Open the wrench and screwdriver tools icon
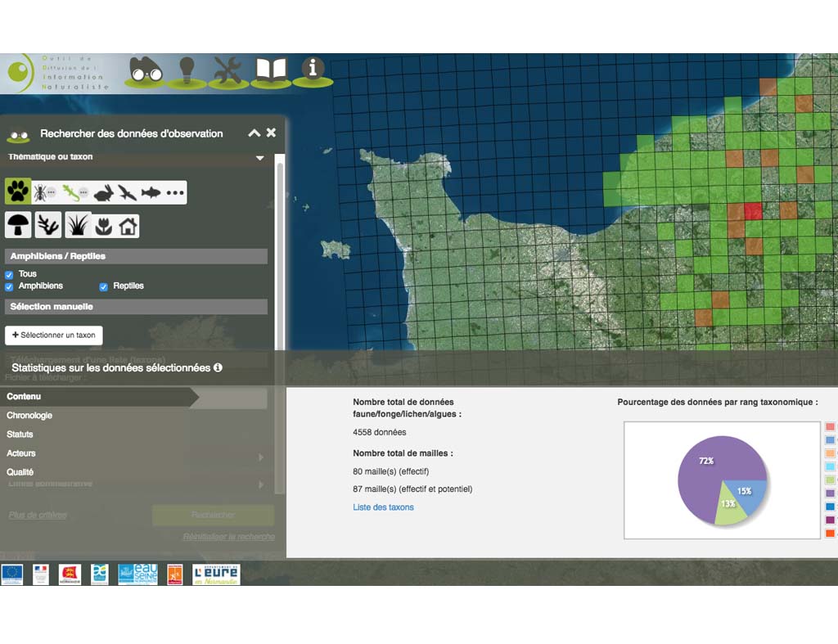 click(x=228, y=70)
